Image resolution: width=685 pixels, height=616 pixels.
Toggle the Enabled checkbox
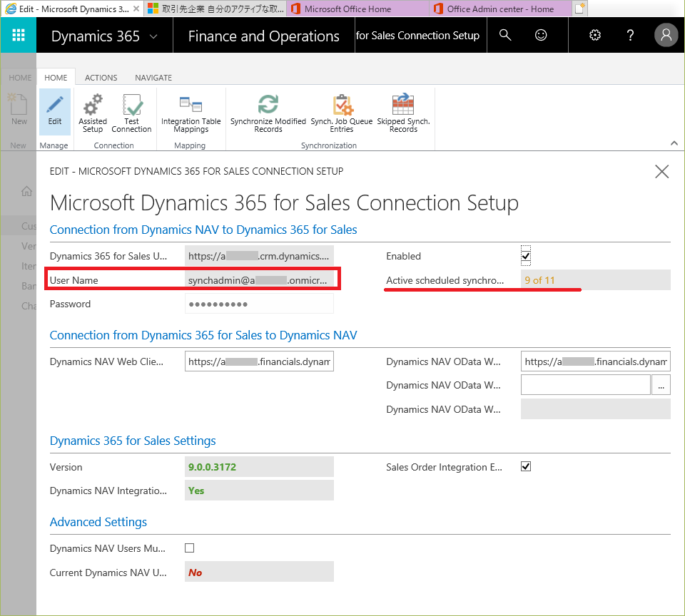[526, 256]
